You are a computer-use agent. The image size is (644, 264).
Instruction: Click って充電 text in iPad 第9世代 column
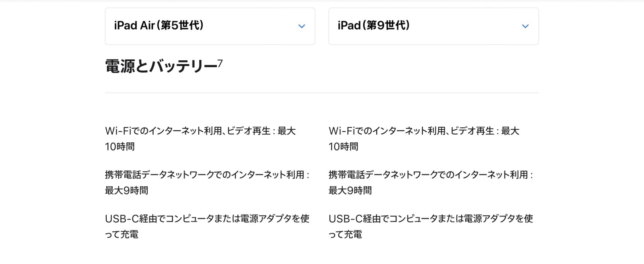345,235
